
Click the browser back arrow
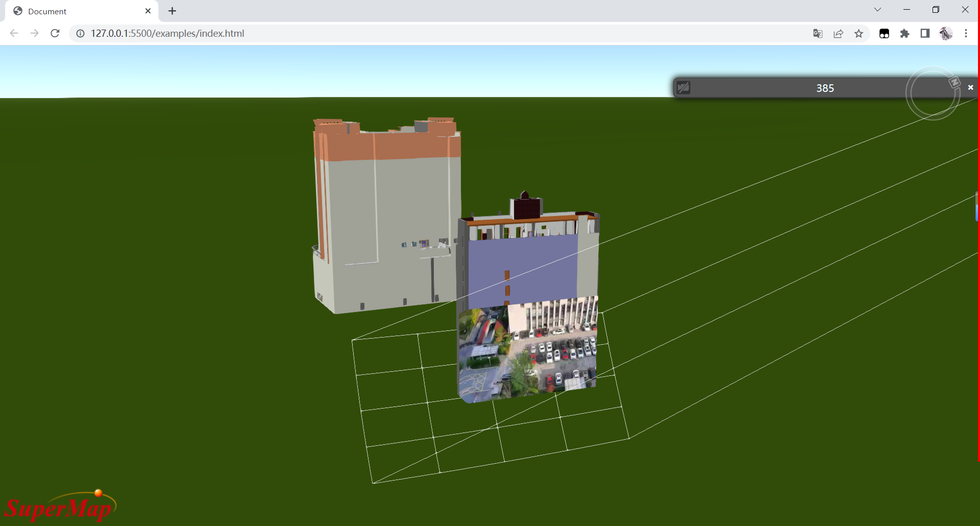[14, 33]
